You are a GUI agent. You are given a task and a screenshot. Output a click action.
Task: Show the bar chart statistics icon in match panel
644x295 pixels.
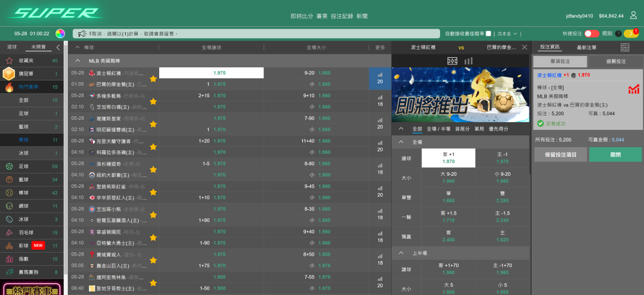(x=468, y=61)
